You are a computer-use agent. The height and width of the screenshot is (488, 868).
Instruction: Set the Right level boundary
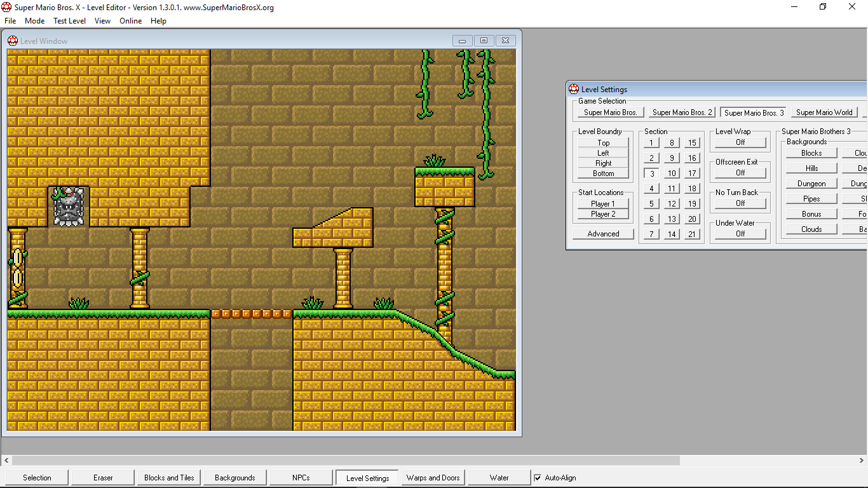coord(604,163)
